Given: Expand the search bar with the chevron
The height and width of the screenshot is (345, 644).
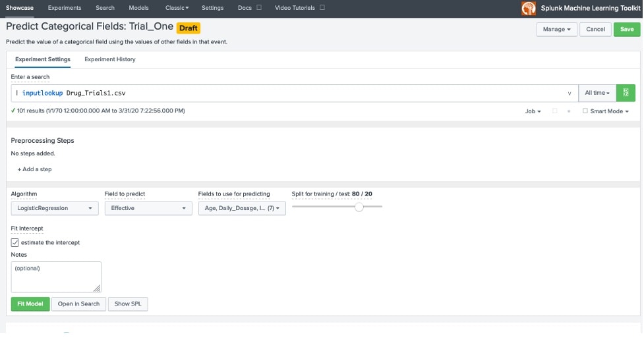Looking at the screenshot, I should (x=570, y=93).
